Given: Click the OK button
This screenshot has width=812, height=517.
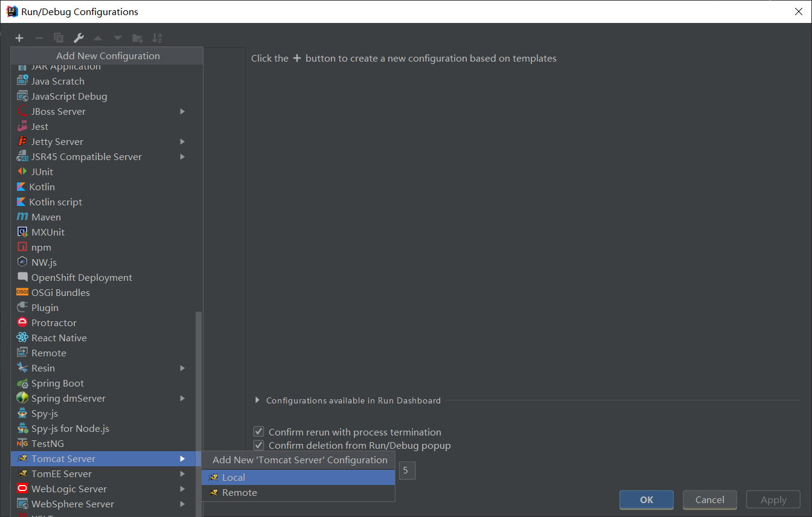Looking at the screenshot, I should tap(647, 499).
